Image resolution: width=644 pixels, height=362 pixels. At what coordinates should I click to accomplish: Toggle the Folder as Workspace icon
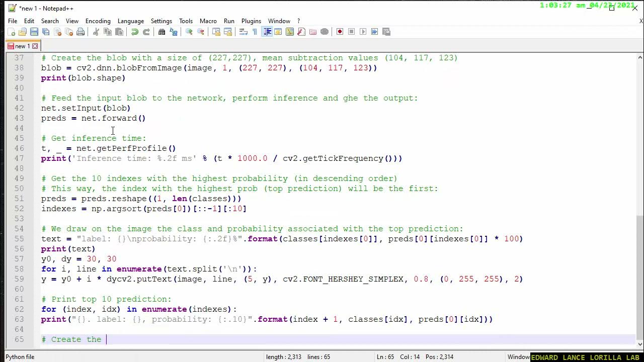coord(313,32)
